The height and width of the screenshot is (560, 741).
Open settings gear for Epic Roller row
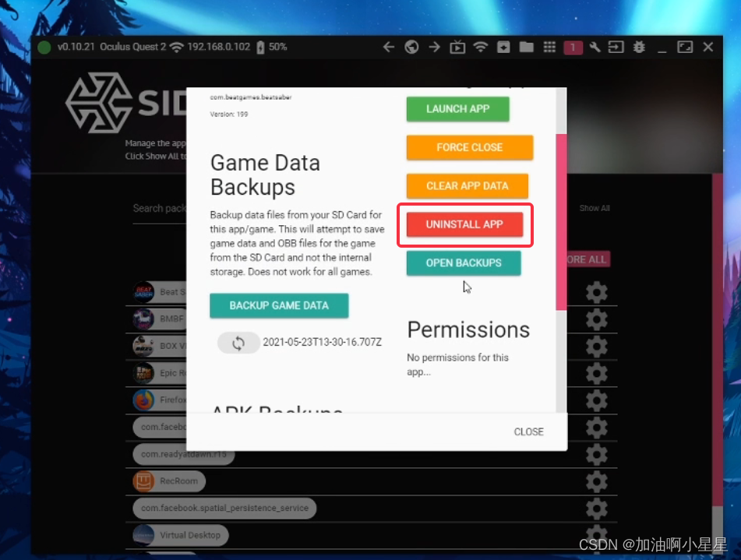tap(596, 374)
